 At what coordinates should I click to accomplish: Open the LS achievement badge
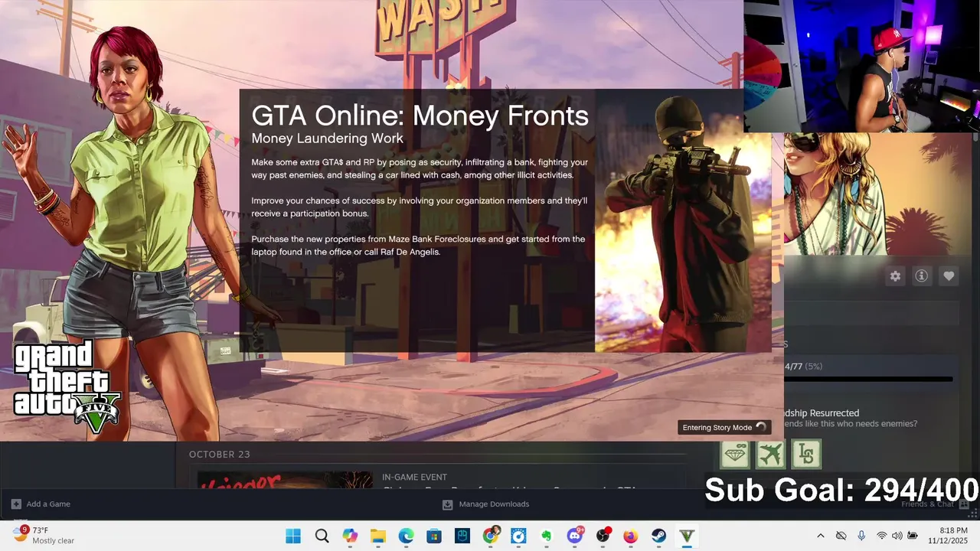click(x=806, y=454)
